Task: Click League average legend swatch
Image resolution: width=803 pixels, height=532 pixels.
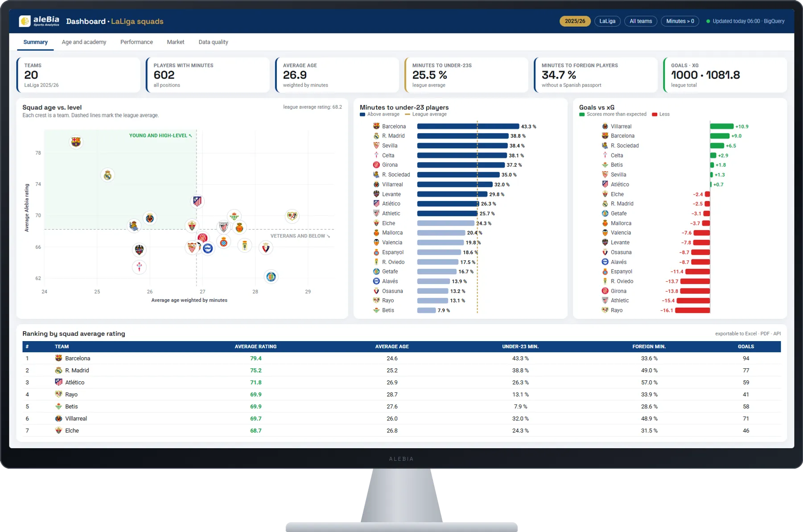Action: (x=408, y=115)
